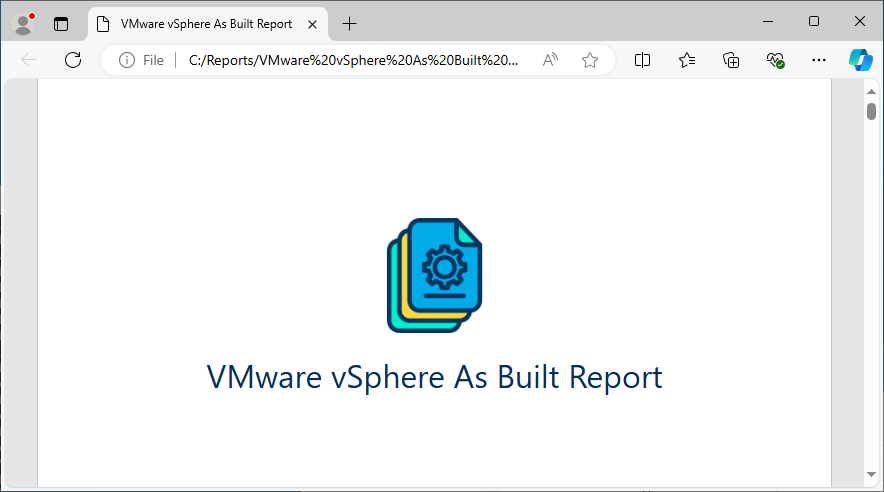Start Read aloud from address bar
884x492 pixels.
(x=550, y=60)
